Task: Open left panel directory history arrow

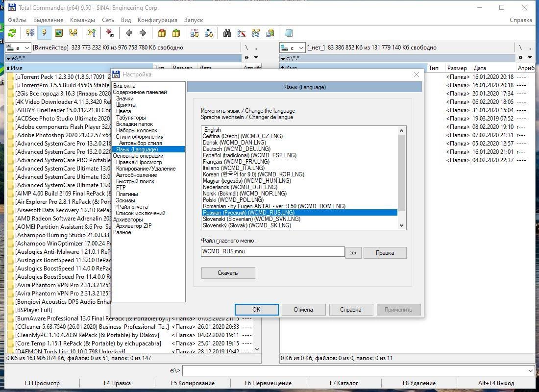Action: pos(256,58)
